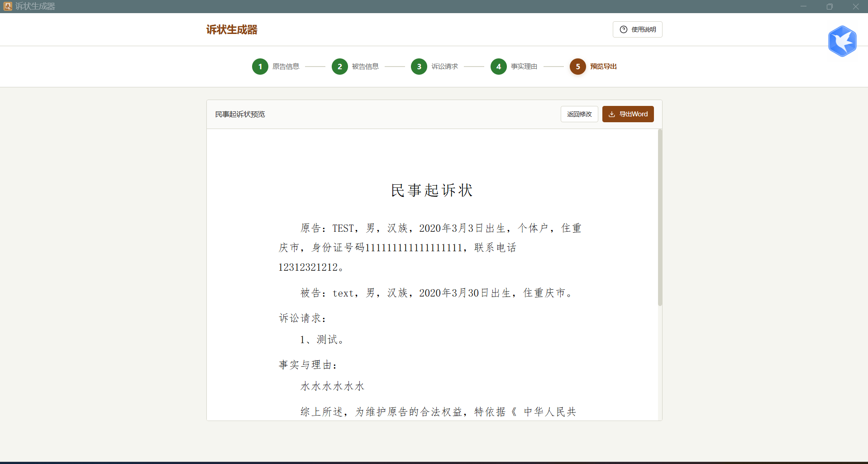Click the 民事起诉状预览 panel heading

(x=240, y=115)
